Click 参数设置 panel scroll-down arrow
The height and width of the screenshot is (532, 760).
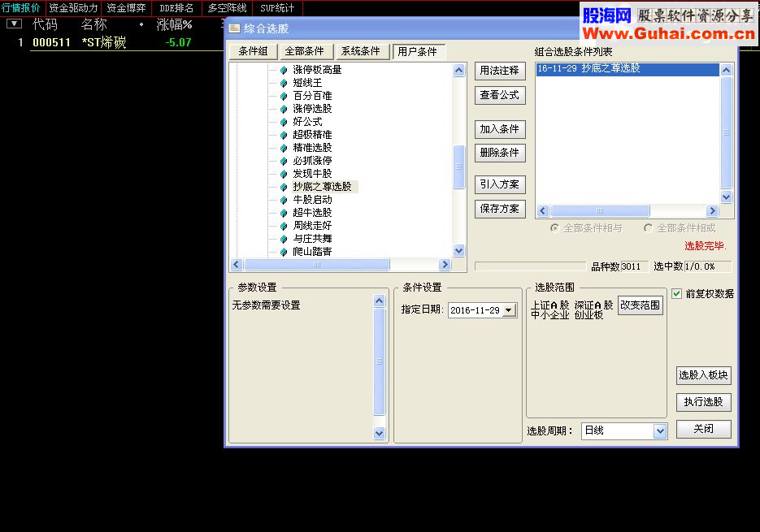point(379,433)
